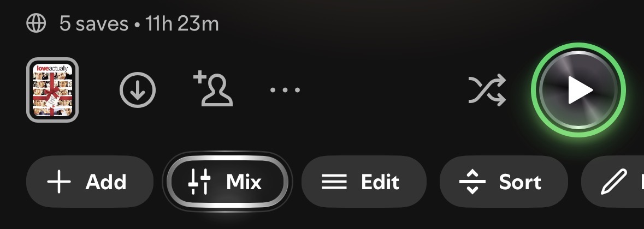The height and width of the screenshot is (229, 644).
Task: Click the plus icon inside Add
Action: pyautogui.click(x=59, y=182)
